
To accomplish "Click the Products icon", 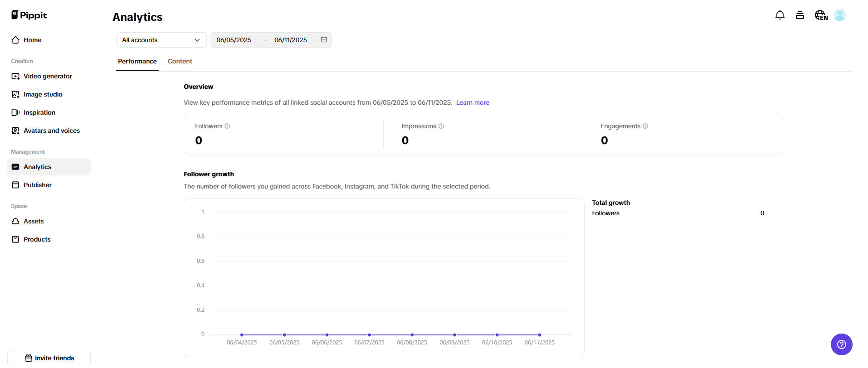I will pos(15,239).
